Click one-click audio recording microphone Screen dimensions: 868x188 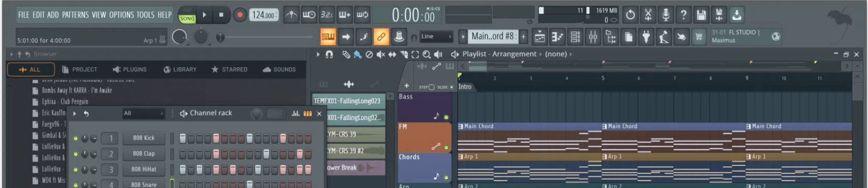(666, 15)
